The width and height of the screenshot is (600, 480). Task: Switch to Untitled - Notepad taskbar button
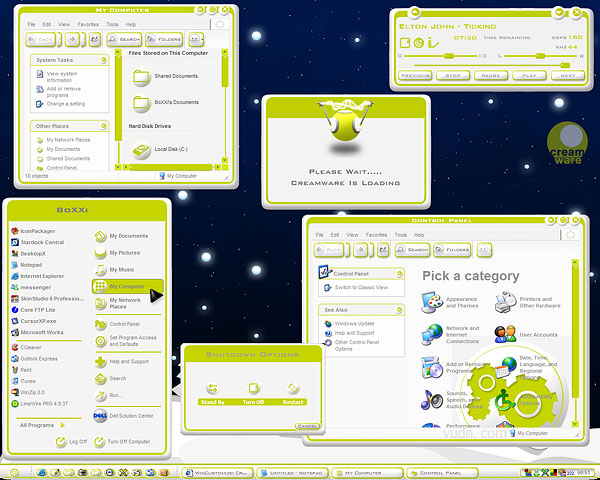[x=292, y=473]
